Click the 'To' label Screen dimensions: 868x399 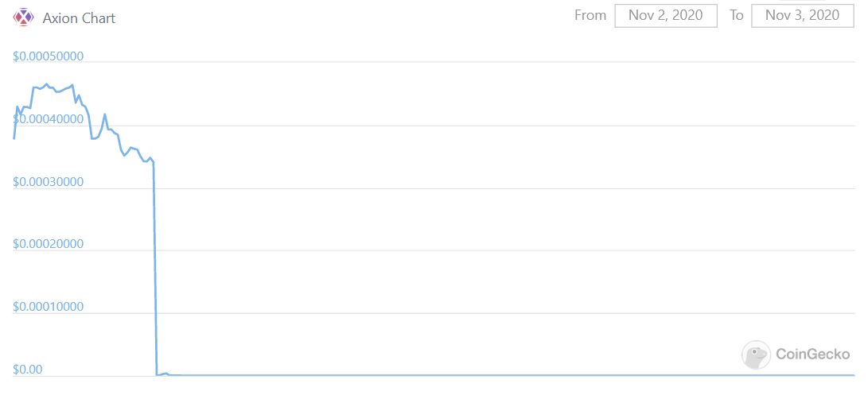coord(736,15)
